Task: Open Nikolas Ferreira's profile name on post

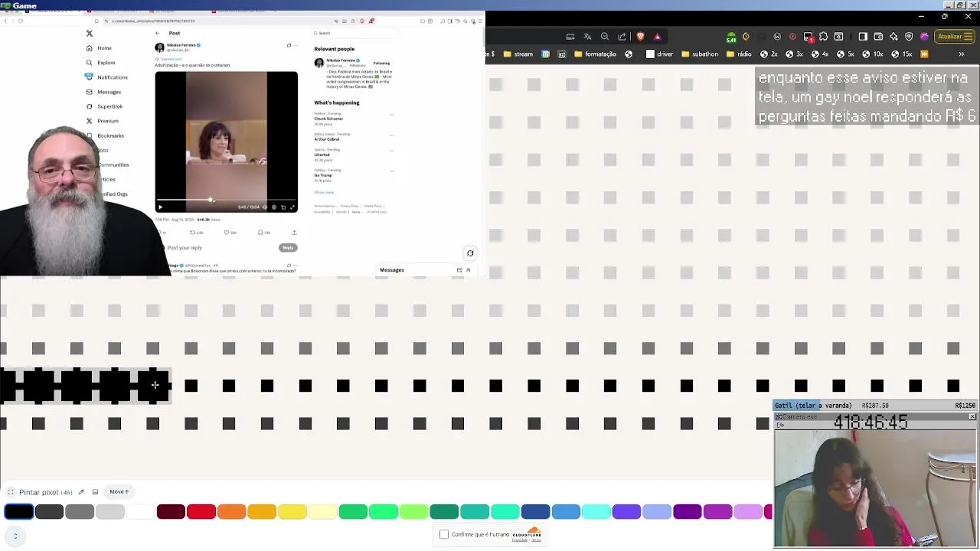Action: click(181, 45)
